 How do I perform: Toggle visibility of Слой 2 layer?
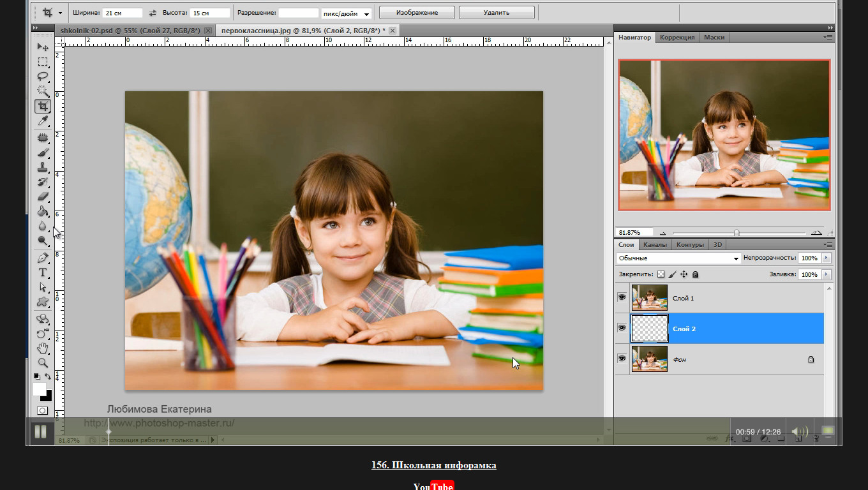click(x=622, y=328)
